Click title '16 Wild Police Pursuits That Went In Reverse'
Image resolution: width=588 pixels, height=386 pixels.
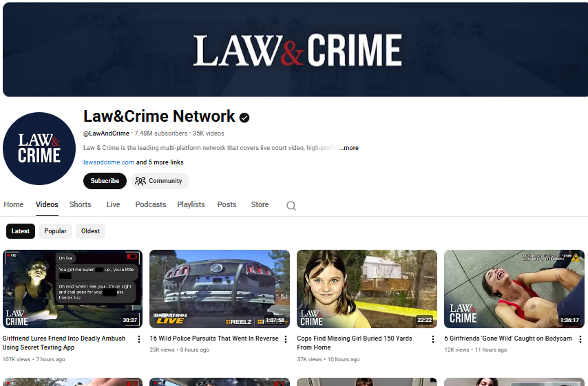coord(214,339)
